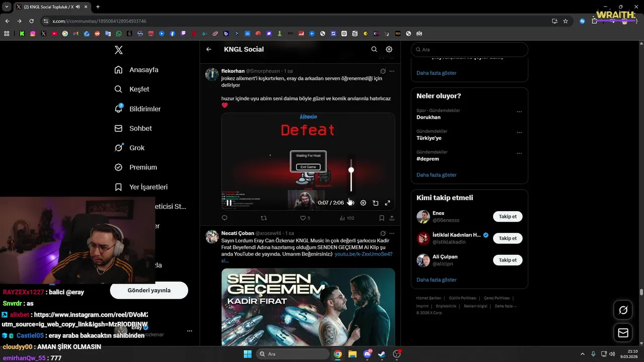Show more under Kimi takip etmeli
Image resolution: width=644 pixels, height=362 pixels.
436,280
